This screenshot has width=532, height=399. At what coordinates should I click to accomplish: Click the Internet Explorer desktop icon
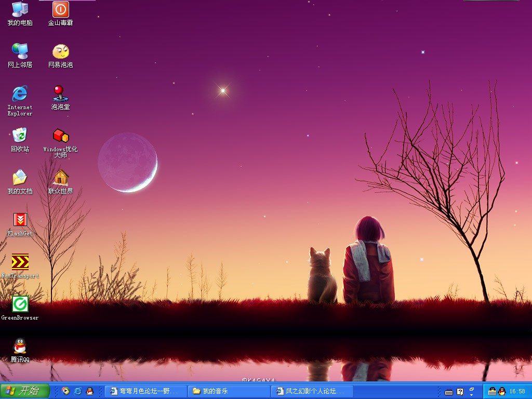click(x=20, y=94)
